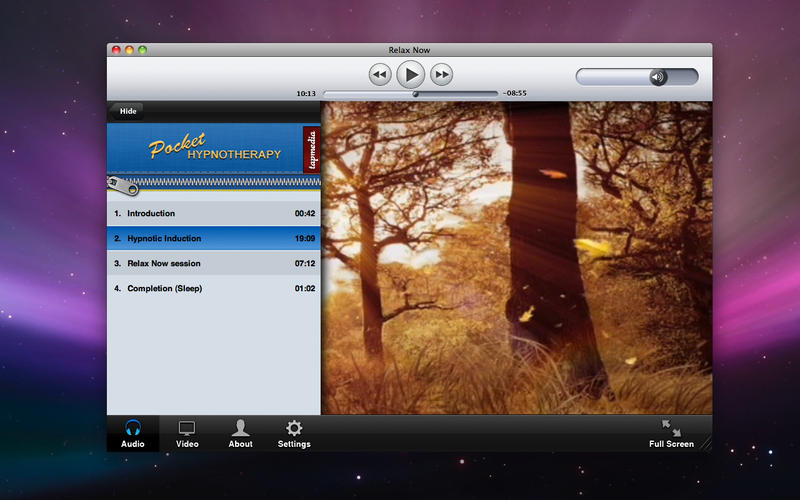800x500 pixels.
Task: Open the Settings gear tab
Action: point(294,434)
